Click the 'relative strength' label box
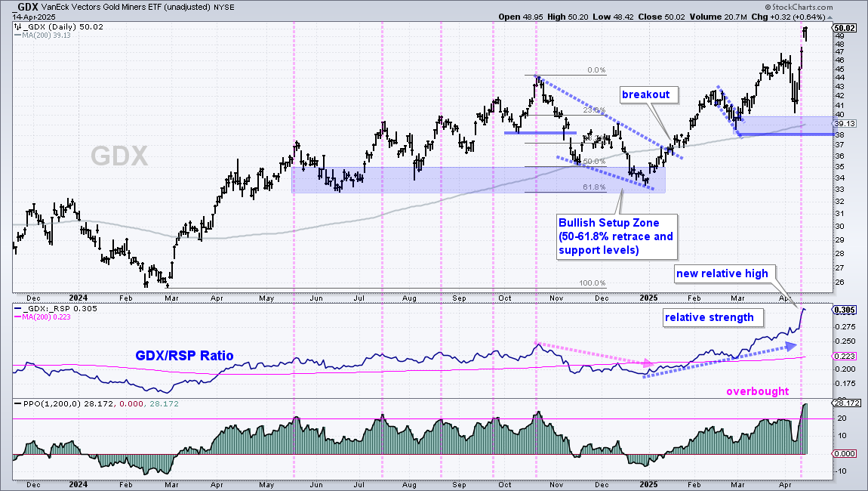This screenshot has height=491, width=868. coord(709,317)
